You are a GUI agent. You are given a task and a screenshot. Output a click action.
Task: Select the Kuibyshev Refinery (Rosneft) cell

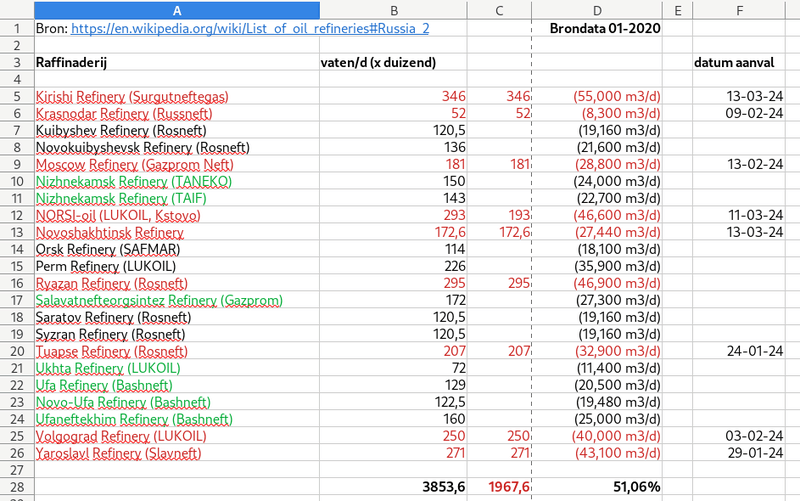(177, 130)
